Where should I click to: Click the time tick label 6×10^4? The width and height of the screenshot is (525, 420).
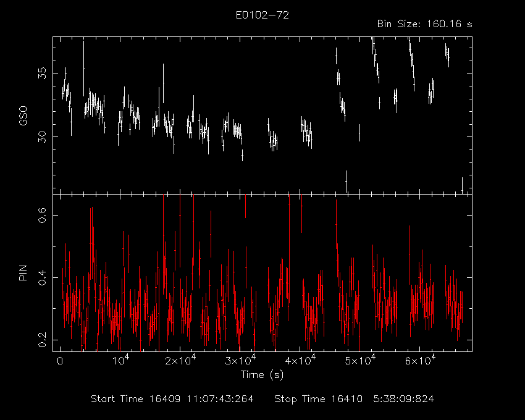tap(419, 360)
